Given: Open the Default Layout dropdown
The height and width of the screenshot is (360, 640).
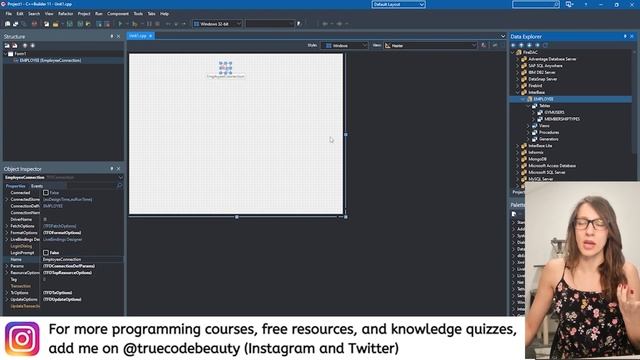Looking at the screenshot, I should click(x=398, y=4).
